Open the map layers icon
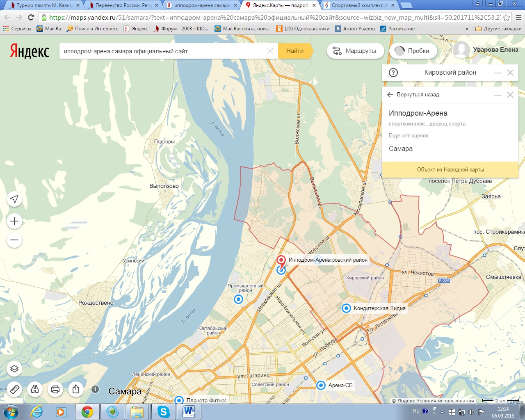 (14, 369)
